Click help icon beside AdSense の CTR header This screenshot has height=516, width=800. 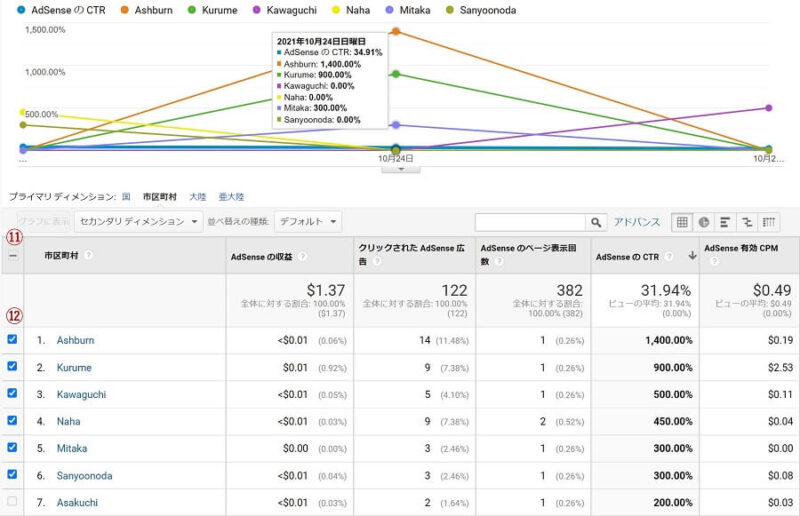coord(669,256)
